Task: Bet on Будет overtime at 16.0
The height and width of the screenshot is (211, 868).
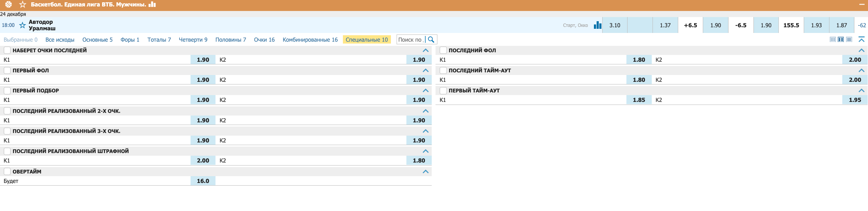Action: [203, 181]
